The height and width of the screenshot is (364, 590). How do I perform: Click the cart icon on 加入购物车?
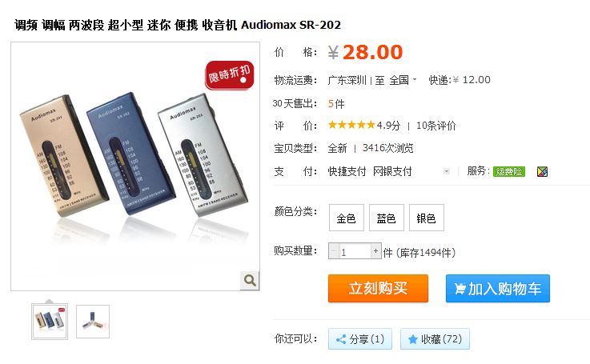pos(460,289)
